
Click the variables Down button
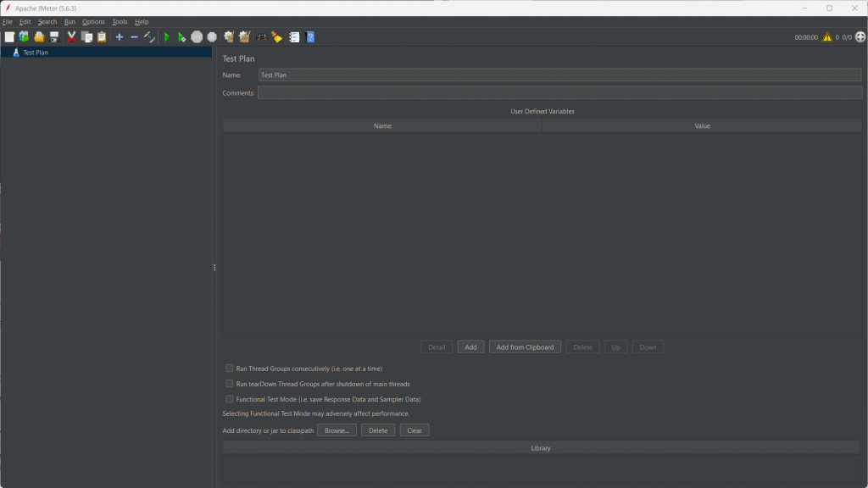[648, 347]
